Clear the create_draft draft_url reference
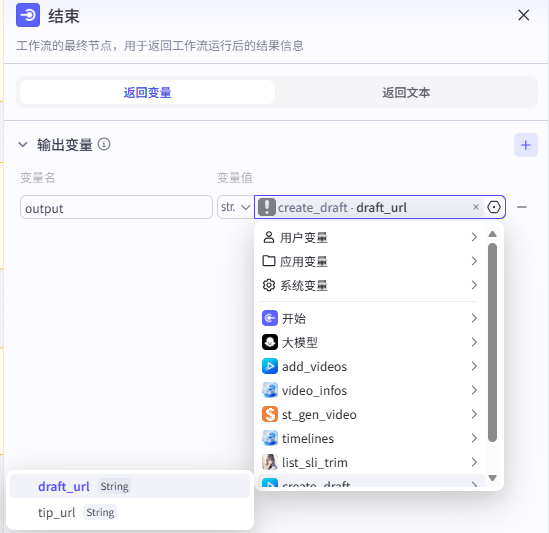549x533 pixels. point(475,207)
